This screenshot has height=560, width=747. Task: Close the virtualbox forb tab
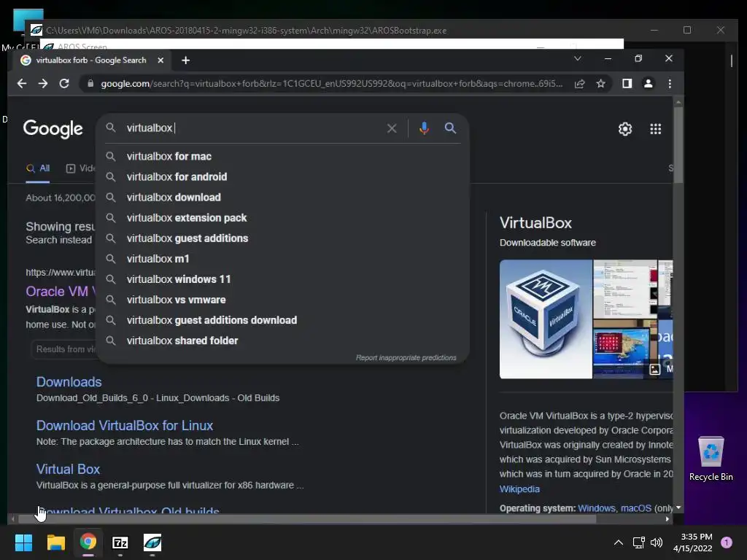[x=160, y=61]
